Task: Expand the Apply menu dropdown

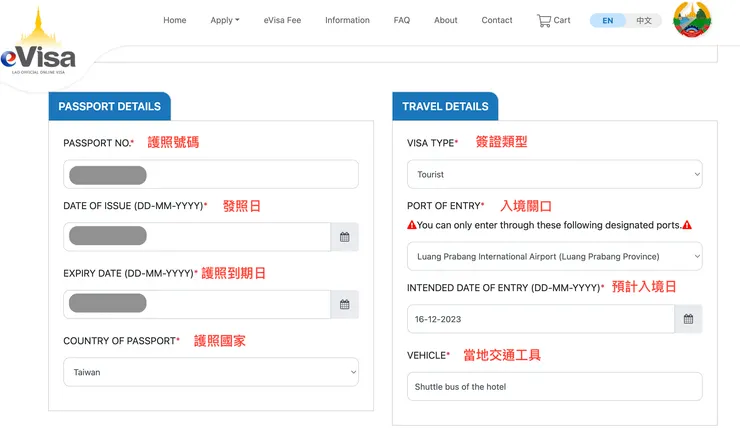Action: point(225,20)
